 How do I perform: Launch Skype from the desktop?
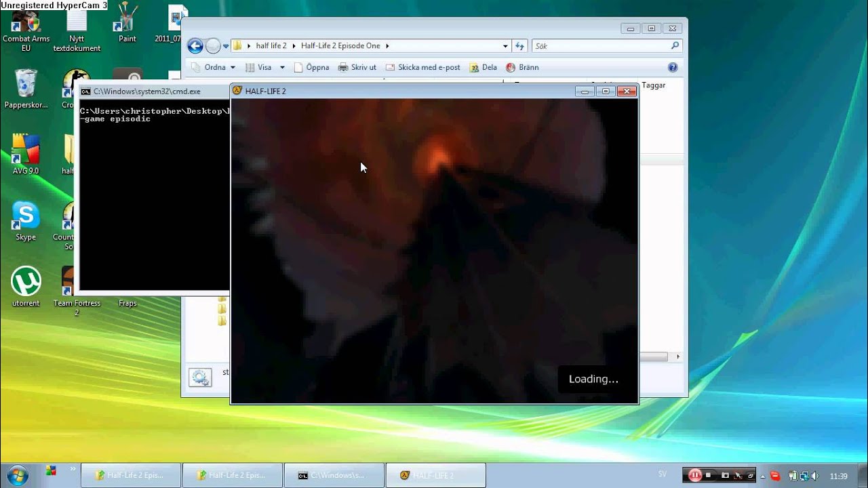point(26,221)
